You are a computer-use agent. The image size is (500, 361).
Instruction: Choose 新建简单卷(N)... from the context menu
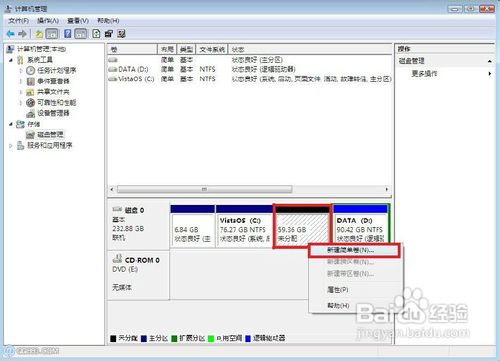tap(354, 250)
